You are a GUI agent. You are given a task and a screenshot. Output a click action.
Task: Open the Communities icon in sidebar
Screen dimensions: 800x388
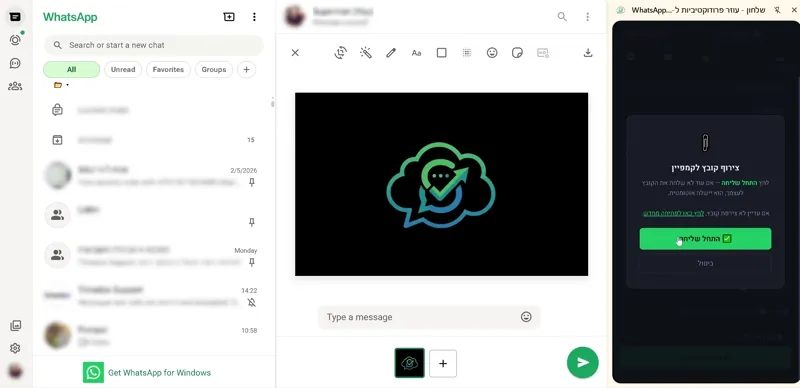point(15,86)
